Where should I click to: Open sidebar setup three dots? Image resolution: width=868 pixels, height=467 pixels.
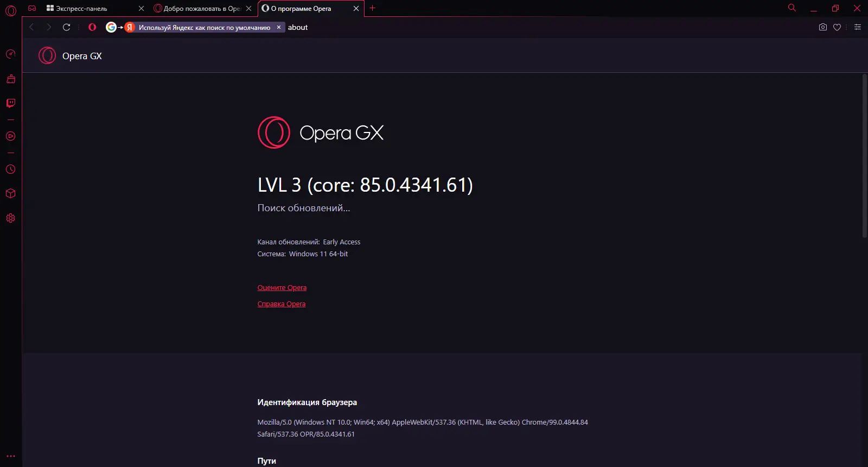coord(11,456)
